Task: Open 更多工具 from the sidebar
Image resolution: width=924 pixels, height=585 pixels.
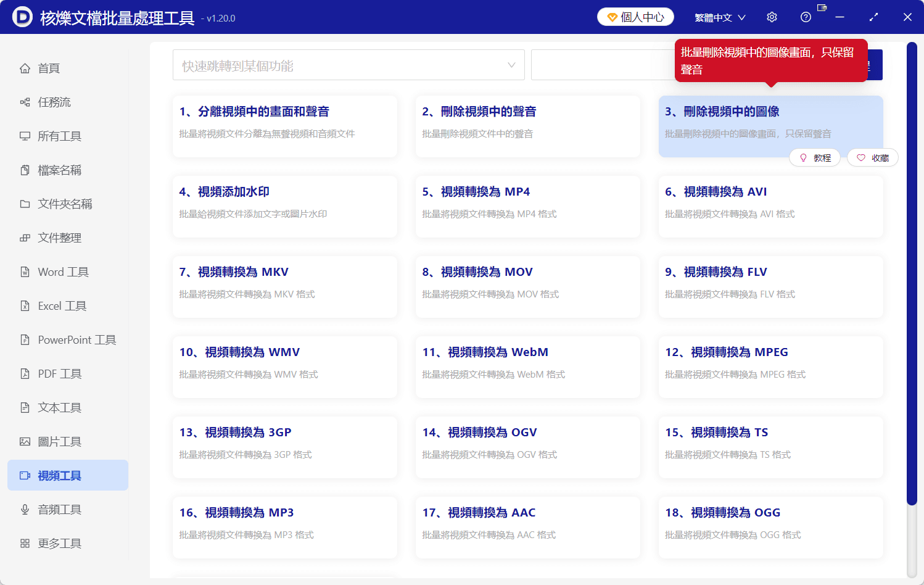Action: point(68,544)
